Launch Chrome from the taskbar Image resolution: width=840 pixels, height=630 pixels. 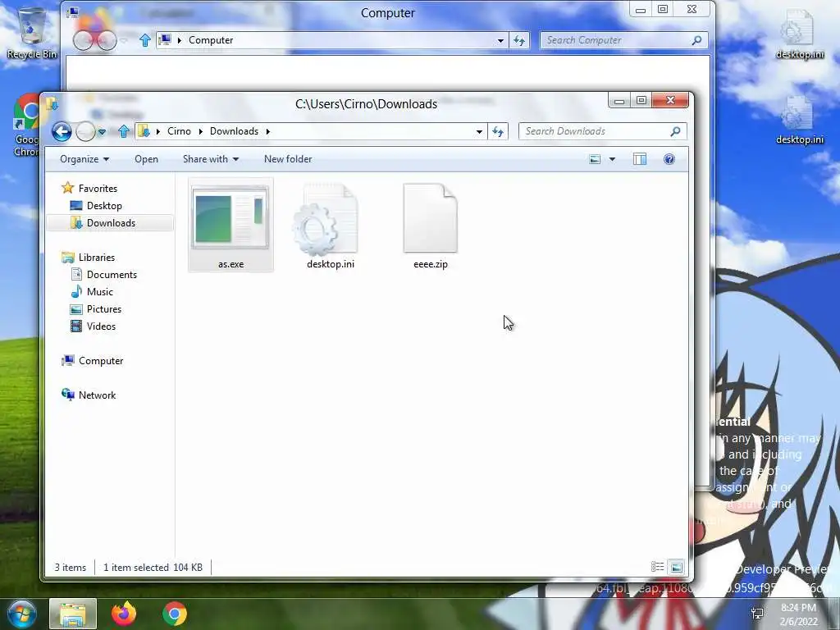pos(174,614)
